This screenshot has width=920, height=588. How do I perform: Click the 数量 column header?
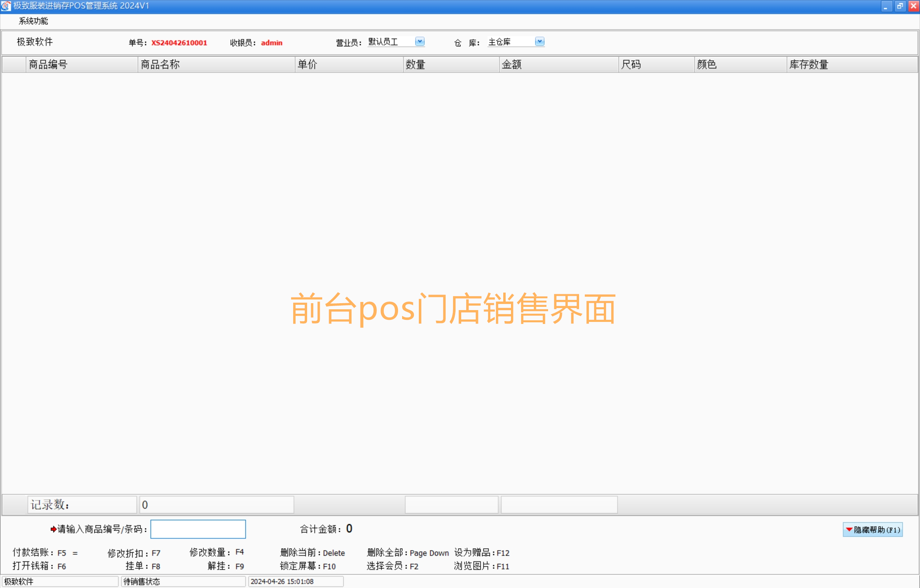click(x=451, y=64)
